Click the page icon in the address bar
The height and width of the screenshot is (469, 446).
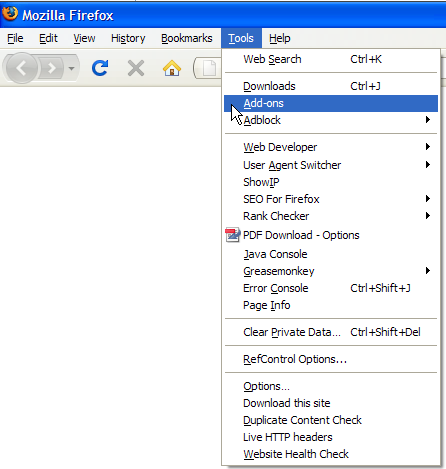(210, 68)
